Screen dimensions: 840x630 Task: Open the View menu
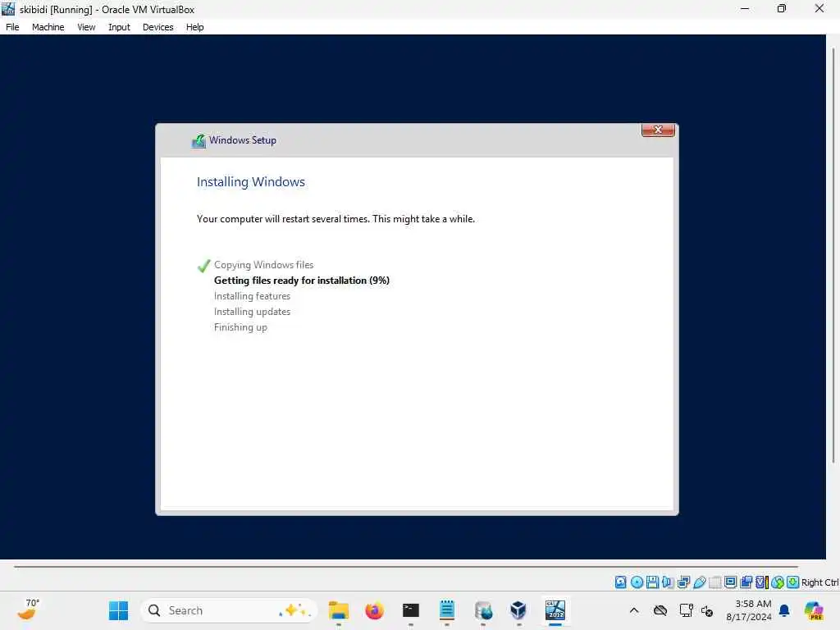click(86, 27)
